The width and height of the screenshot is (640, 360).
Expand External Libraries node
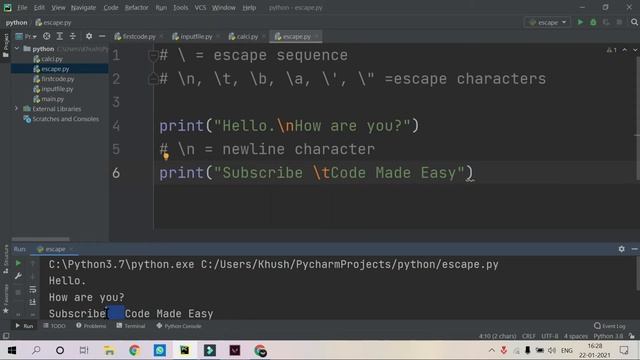[16, 109]
